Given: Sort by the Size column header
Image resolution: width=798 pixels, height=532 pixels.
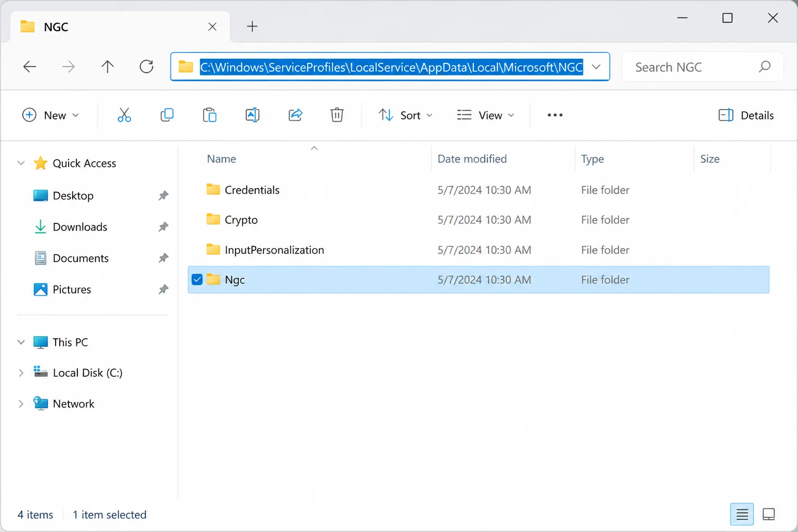Looking at the screenshot, I should pos(710,158).
